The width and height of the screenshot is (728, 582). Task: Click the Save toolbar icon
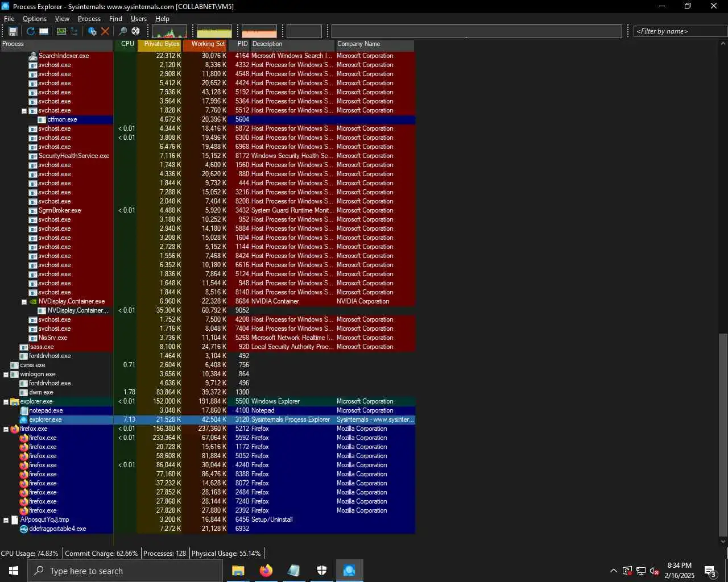click(x=13, y=31)
